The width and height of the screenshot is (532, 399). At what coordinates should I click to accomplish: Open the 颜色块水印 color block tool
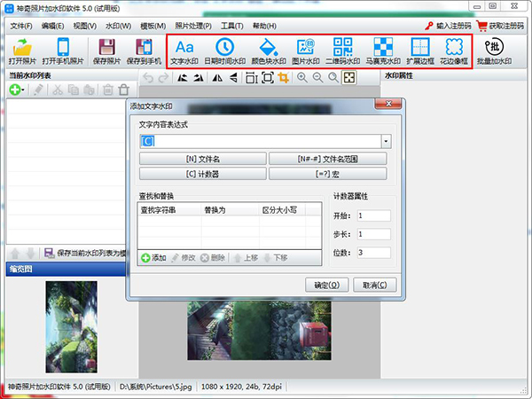click(266, 51)
